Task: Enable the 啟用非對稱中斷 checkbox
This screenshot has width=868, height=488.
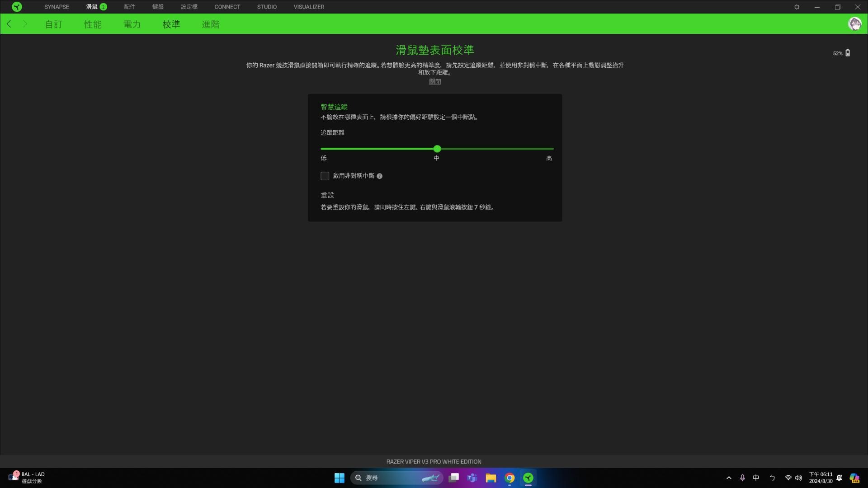Action: (x=325, y=176)
